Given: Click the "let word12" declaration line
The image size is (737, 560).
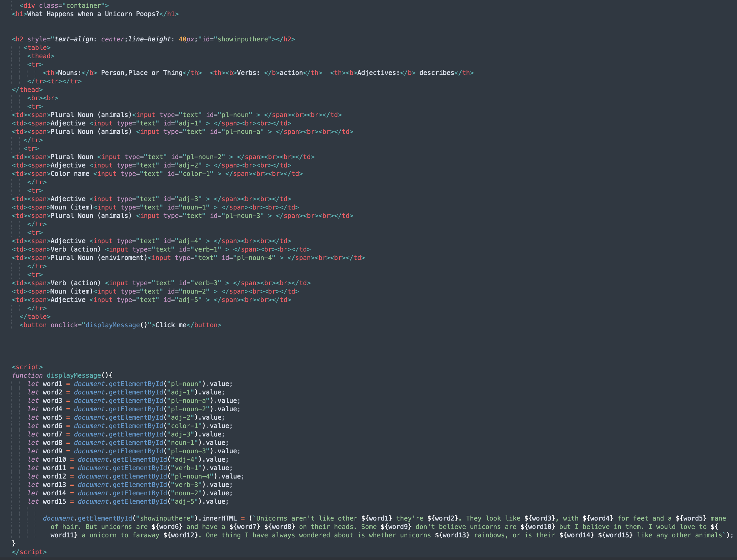Looking at the screenshot, I should click(136, 476).
